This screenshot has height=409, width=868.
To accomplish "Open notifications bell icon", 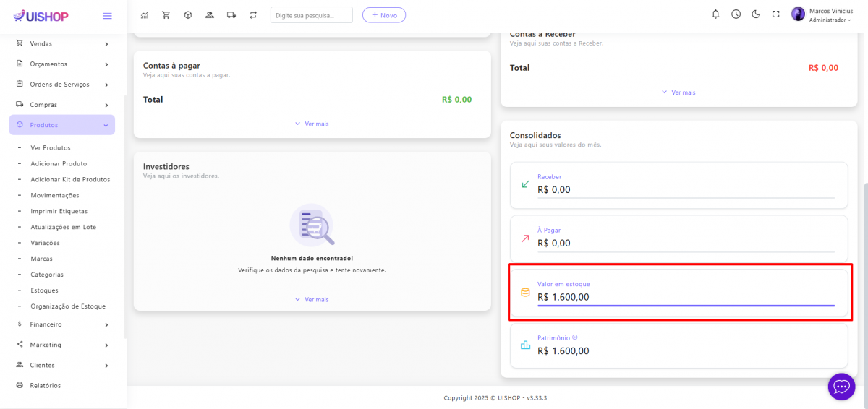I will coord(715,14).
